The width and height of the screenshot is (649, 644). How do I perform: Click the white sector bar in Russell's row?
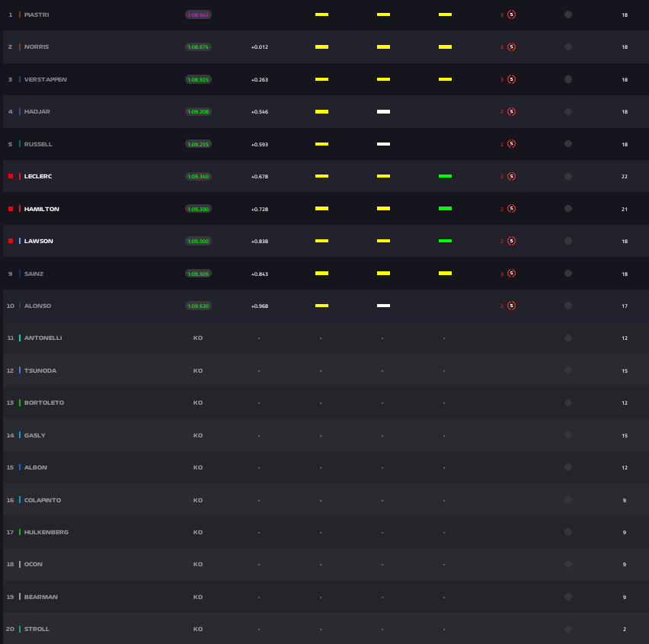pyautogui.click(x=383, y=144)
